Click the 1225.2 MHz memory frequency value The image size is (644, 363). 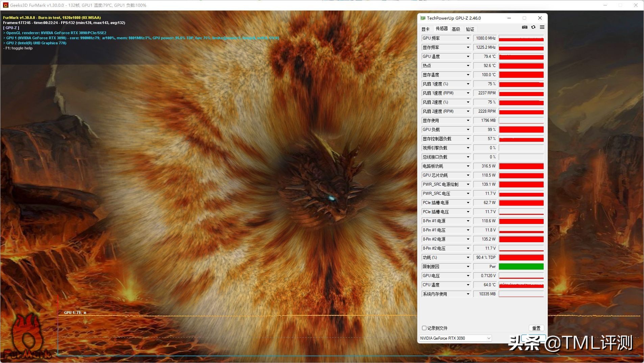pos(485,47)
